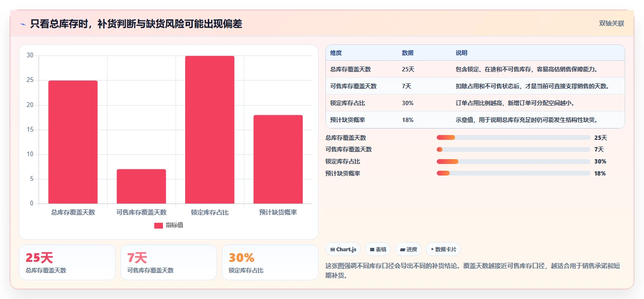
Task: Click the 说明 column header
Action: 461,53
